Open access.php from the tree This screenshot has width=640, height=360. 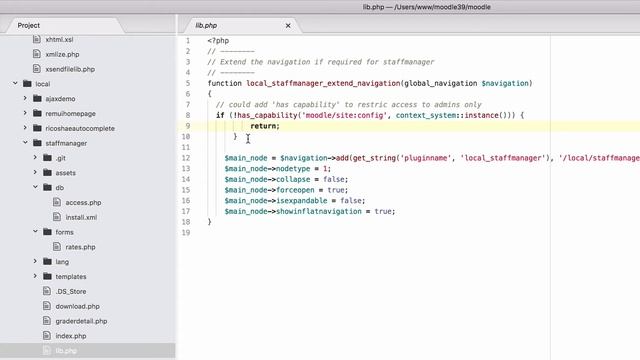(83, 202)
